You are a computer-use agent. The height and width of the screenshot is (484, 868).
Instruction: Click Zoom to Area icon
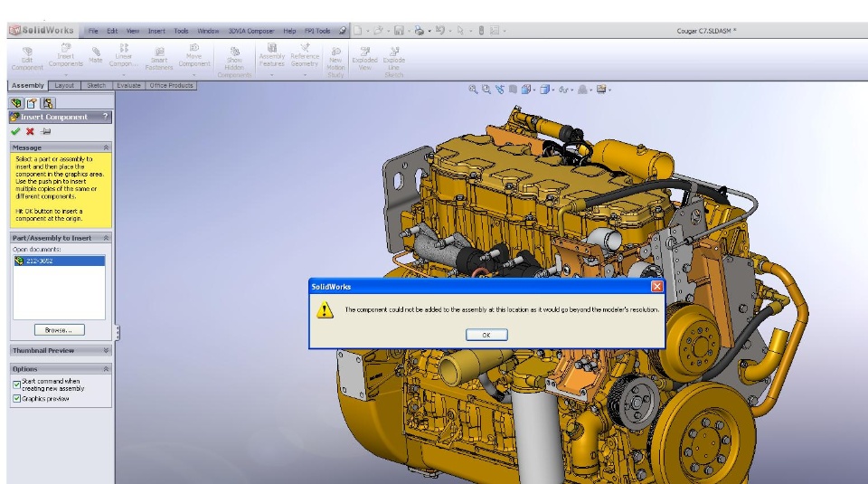pos(486,90)
